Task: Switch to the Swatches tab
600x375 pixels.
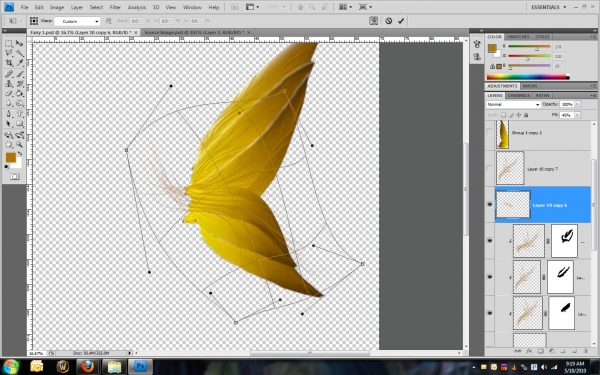Action: 517,37
